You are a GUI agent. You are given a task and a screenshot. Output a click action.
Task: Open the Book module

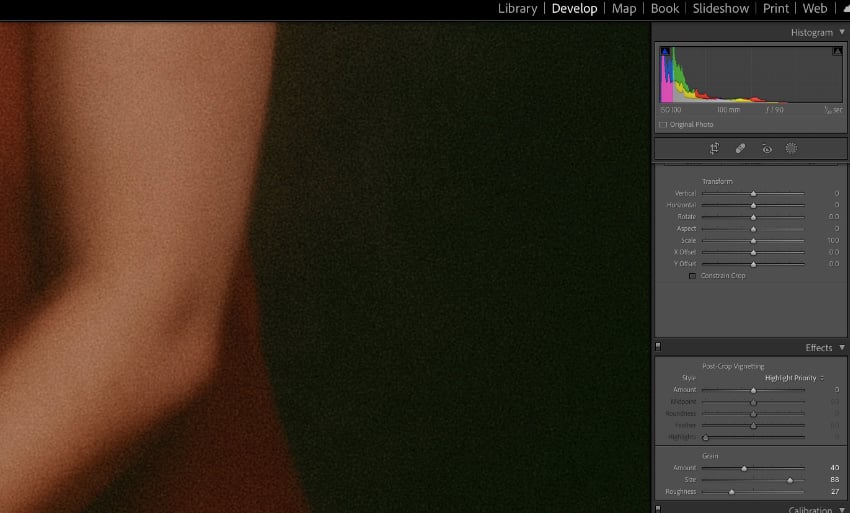(665, 9)
